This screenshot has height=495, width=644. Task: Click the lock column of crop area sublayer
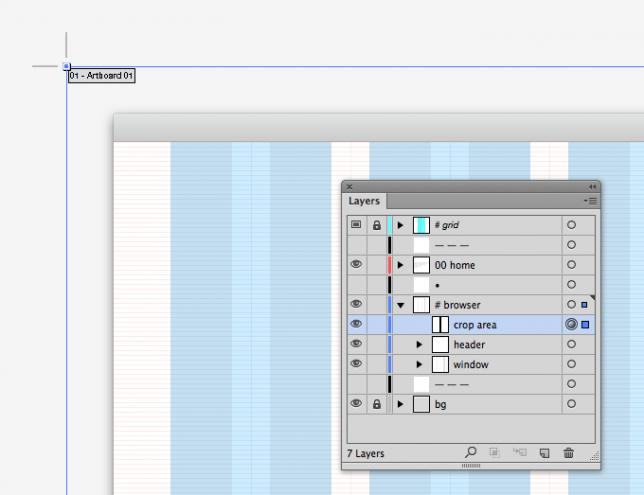pos(377,325)
